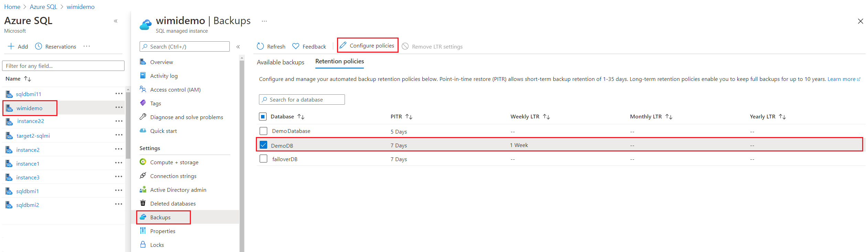
Task: Uncheck the DemoDB checkbox
Action: coord(263,145)
